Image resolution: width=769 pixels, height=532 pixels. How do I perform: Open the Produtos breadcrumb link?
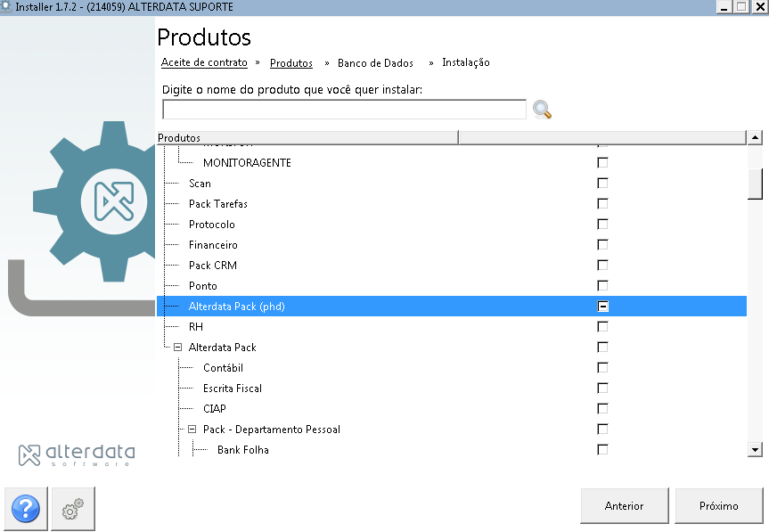pos(291,62)
